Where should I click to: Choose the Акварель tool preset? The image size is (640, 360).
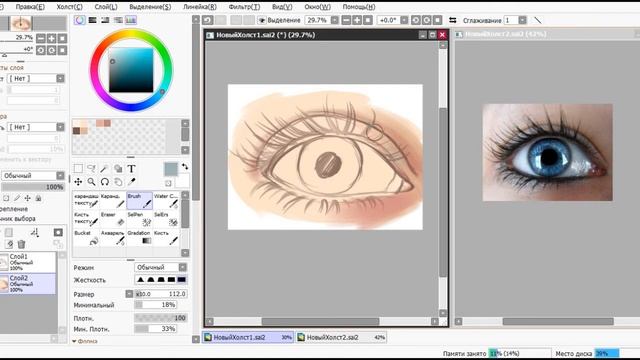[113, 238]
